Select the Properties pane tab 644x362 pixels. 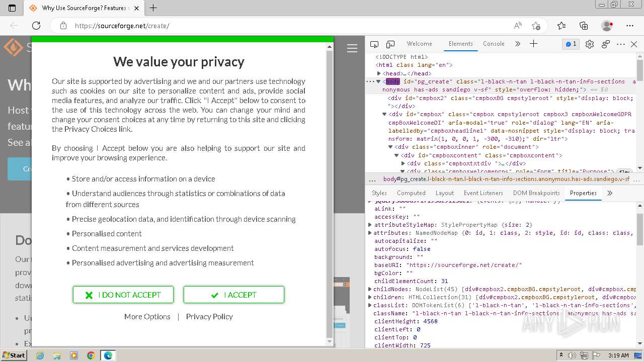[583, 193]
